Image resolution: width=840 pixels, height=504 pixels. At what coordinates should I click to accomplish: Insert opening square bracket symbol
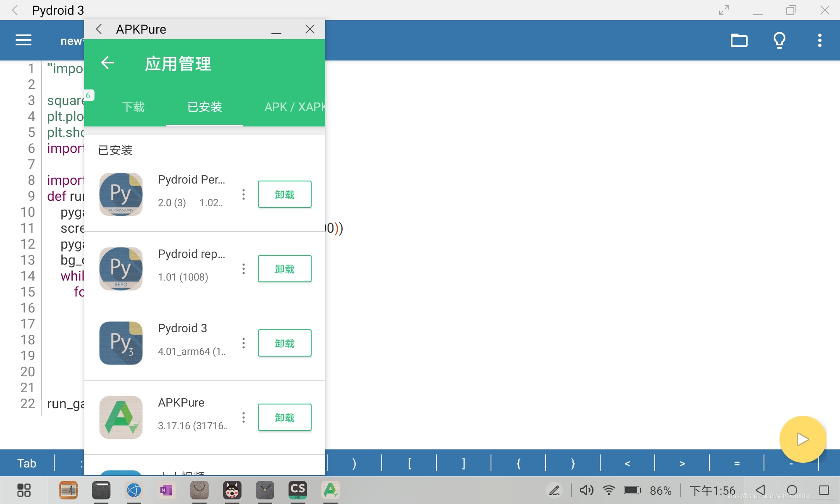coord(409,463)
